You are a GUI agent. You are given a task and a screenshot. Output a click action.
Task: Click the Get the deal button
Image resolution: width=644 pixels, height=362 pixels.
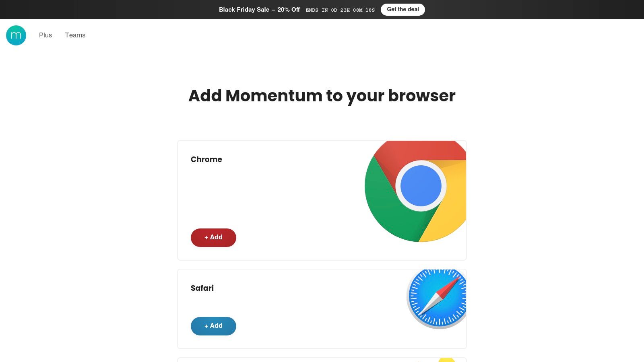click(x=402, y=9)
